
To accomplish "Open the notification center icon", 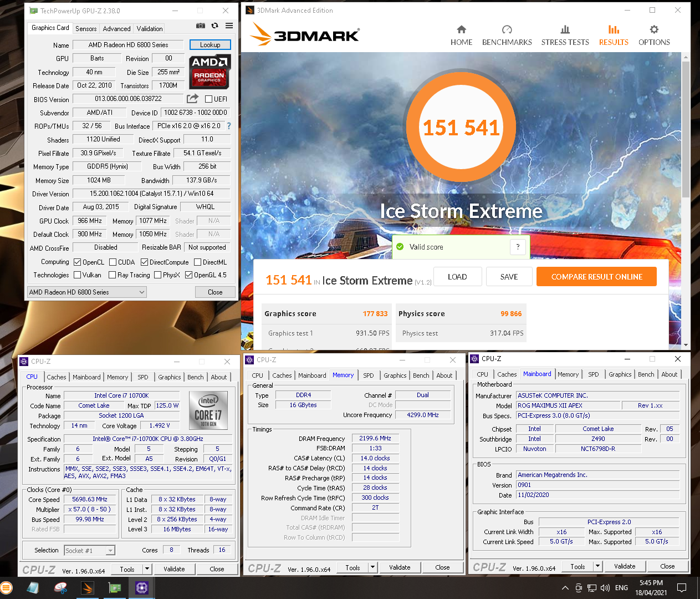I will click(682, 588).
